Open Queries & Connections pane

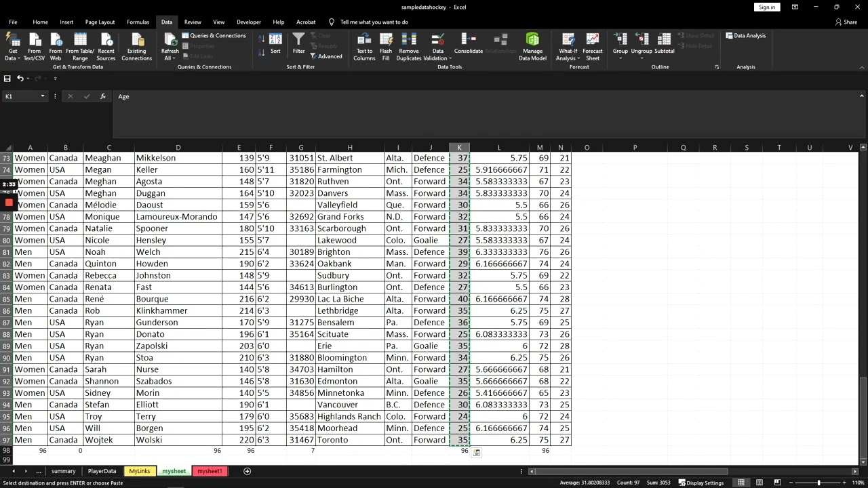[x=213, y=36]
